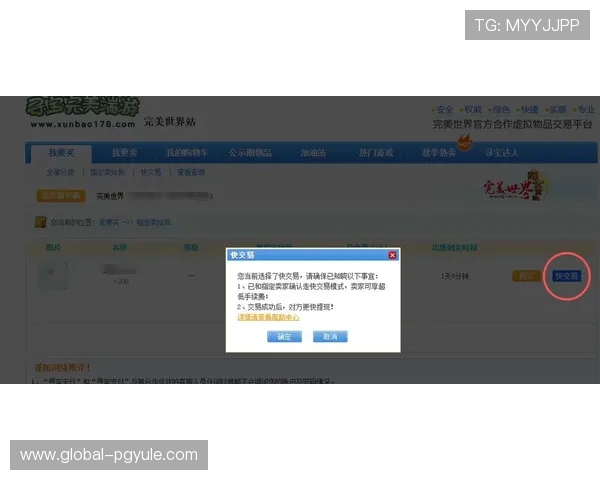Viewport: 600px width, 480px height.
Task: Click the HOT flame badge icon
Action: click(x=465, y=142)
